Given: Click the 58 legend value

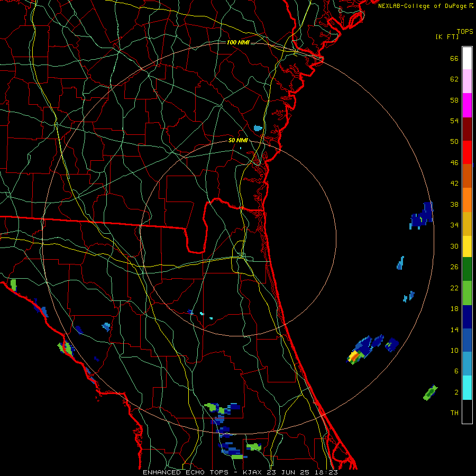Looking at the screenshot, I should tap(454, 100).
